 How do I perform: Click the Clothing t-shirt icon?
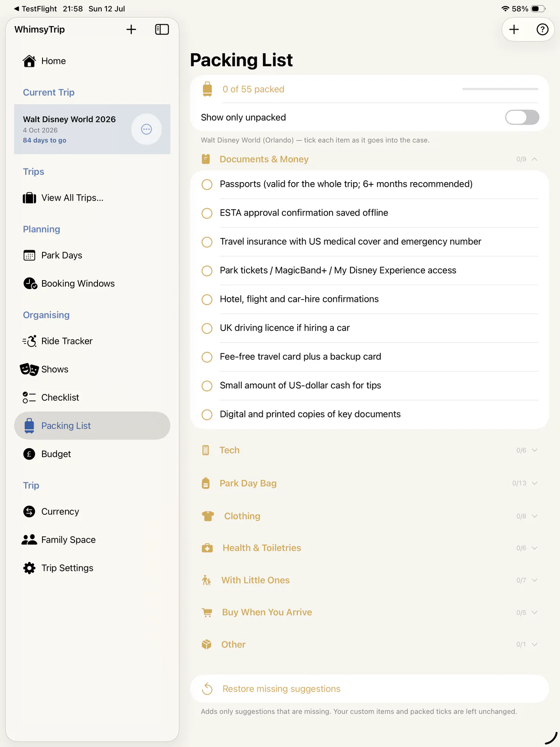[x=208, y=516]
